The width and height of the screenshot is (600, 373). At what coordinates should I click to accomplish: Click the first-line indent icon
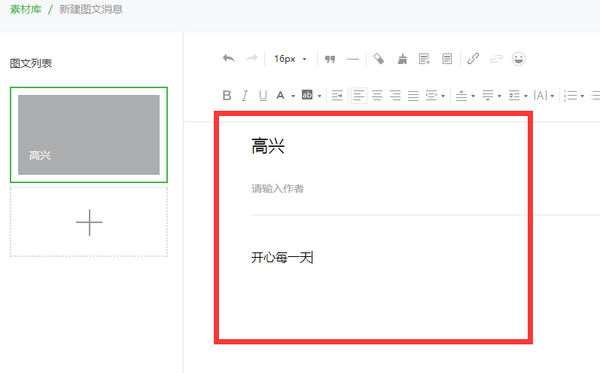337,95
